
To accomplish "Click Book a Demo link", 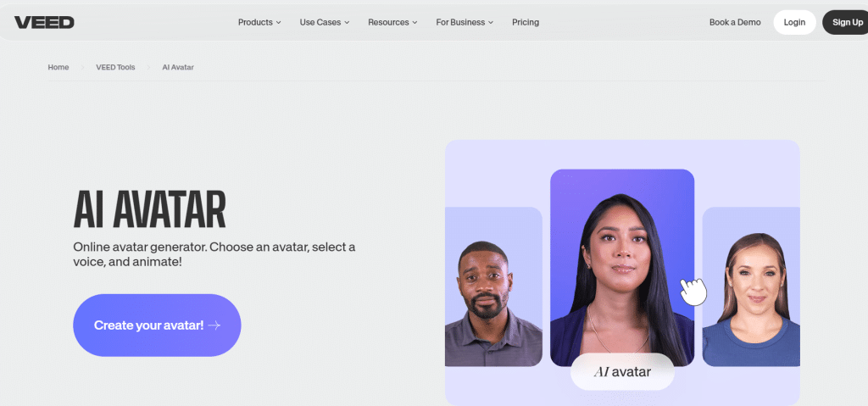I will (735, 22).
